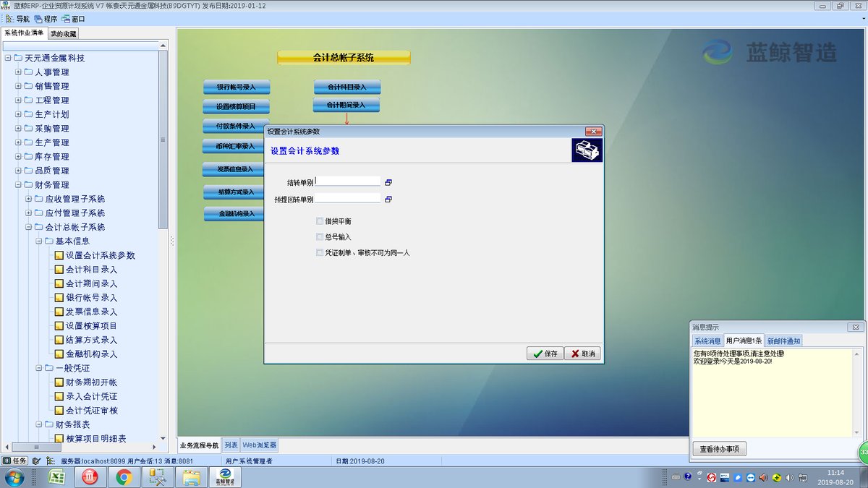Image resolution: width=868 pixels, height=488 pixels.
Task: Expand the 销售管理 tree node
Action: (18, 86)
